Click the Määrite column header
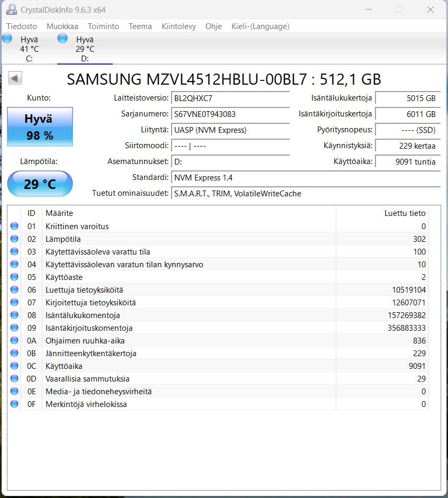 pos(189,213)
